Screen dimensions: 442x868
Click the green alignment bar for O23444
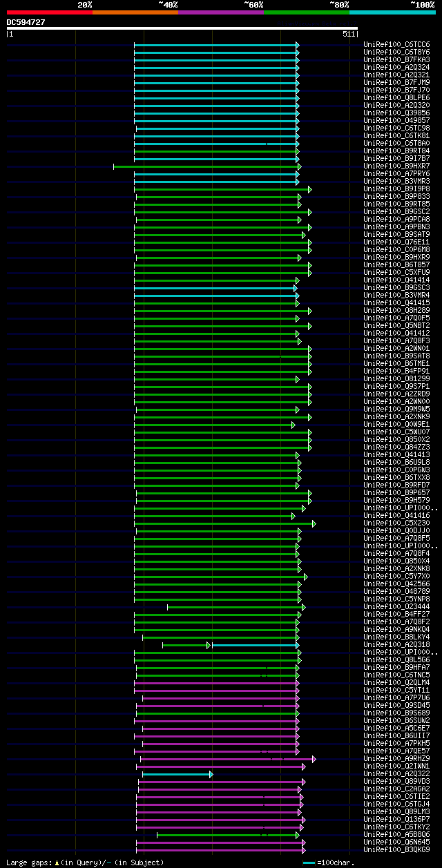(236, 607)
